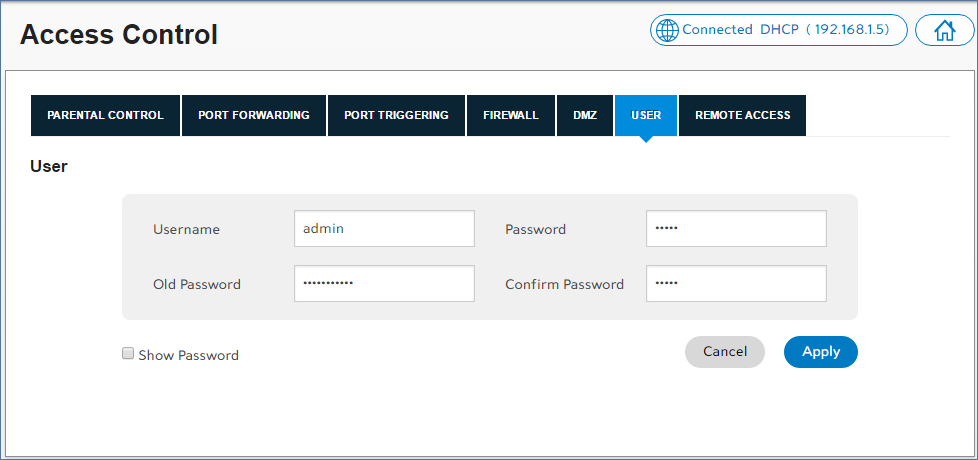
Task: Focus the new Password input field
Action: click(736, 228)
